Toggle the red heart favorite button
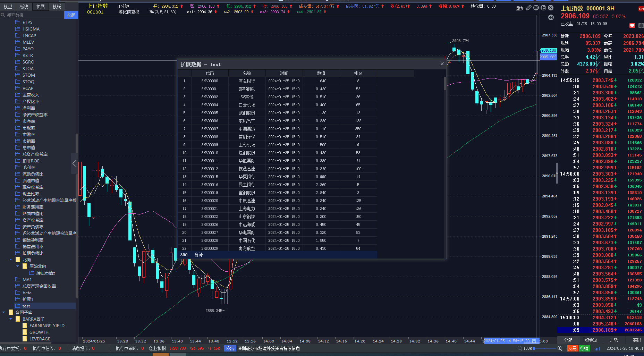Image resolution: width=644 pixels, height=356 pixels. [x=632, y=25]
